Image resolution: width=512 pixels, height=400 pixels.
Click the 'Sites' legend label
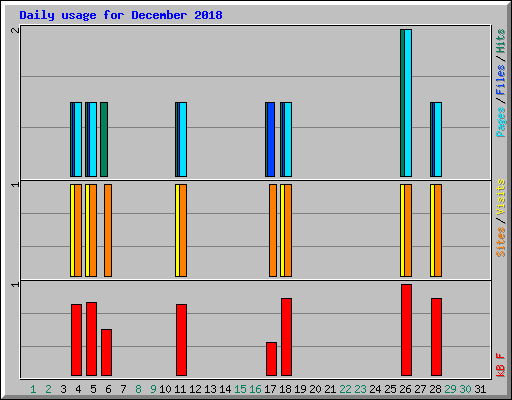501,242
